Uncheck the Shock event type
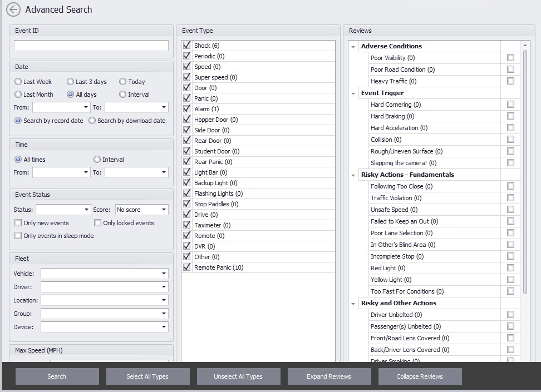 click(186, 45)
